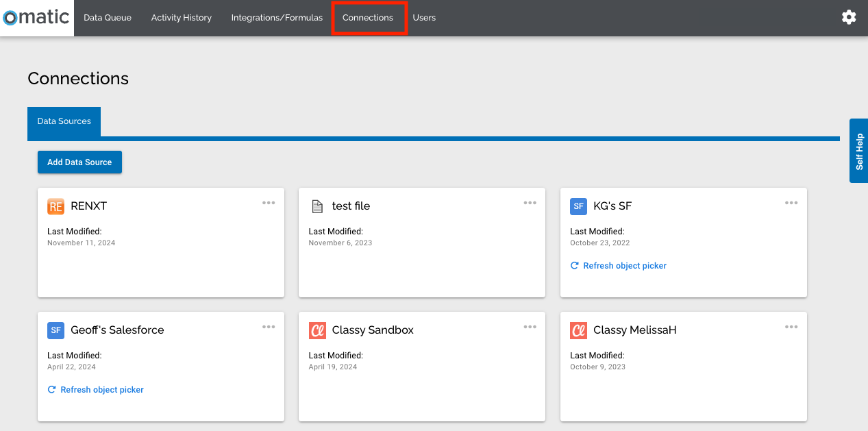The image size is (868, 431).
Task: Click the Classy Sandbox logo icon
Action: pyautogui.click(x=317, y=330)
